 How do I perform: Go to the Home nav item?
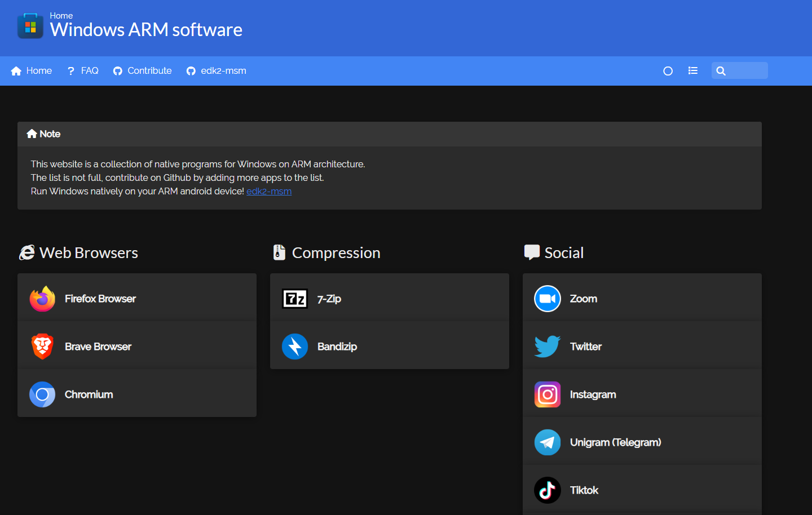point(32,71)
